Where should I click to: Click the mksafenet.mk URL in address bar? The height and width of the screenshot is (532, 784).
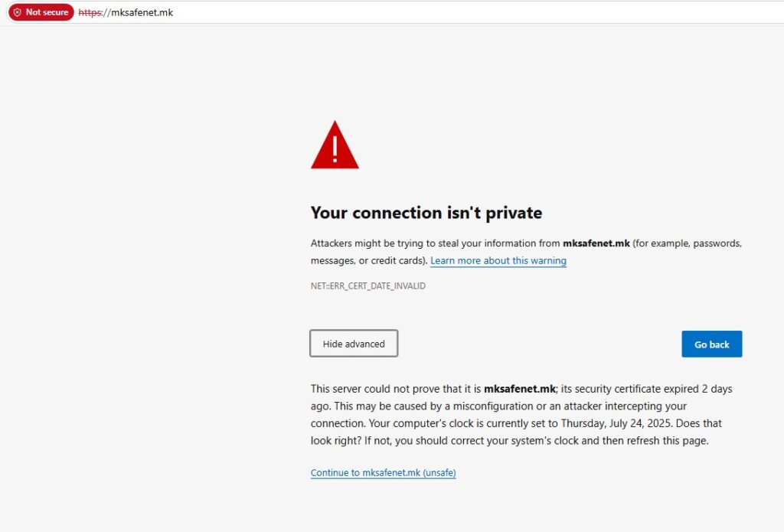(x=126, y=12)
